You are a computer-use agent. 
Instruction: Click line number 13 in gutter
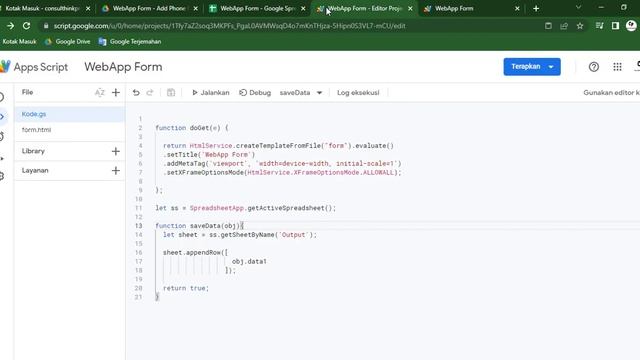[x=138, y=226]
